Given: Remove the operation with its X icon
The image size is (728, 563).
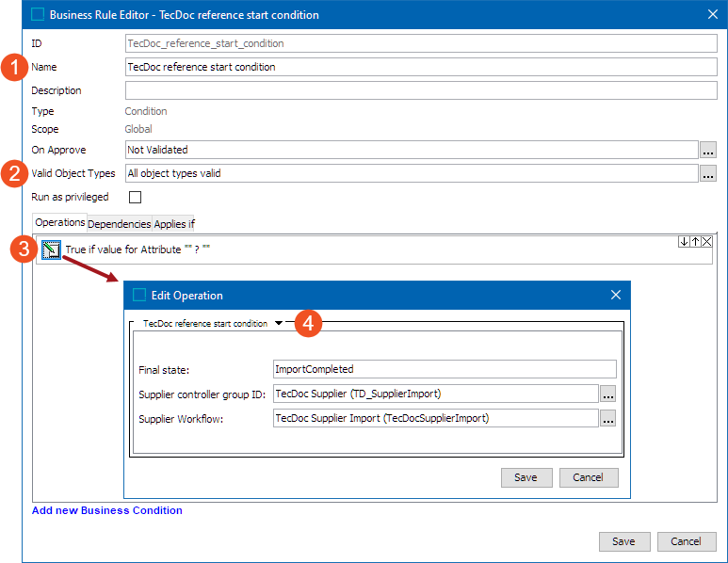Looking at the screenshot, I should (706, 241).
